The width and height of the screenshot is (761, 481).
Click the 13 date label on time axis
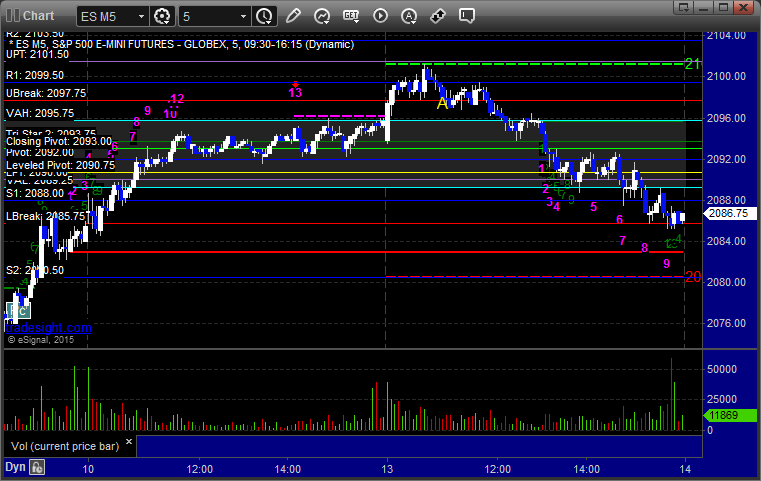(x=387, y=469)
